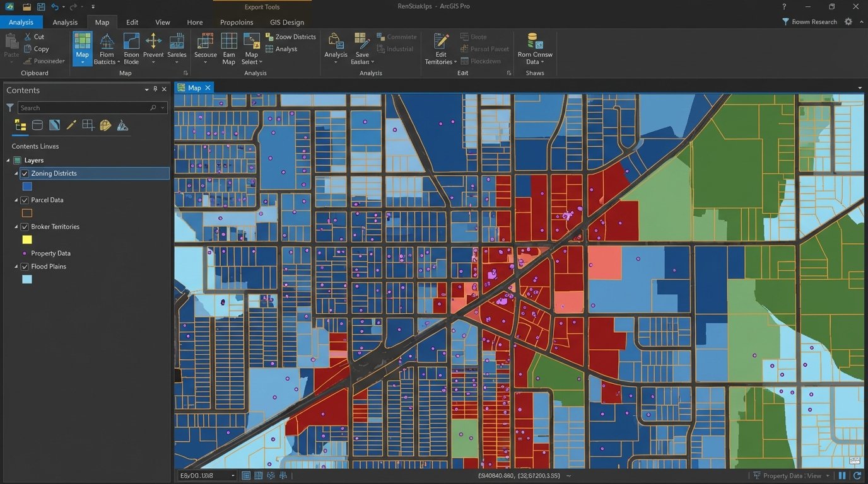Uncheck the Flood Plains layer
The image size is (868, 484).
(x=25, y=267)
